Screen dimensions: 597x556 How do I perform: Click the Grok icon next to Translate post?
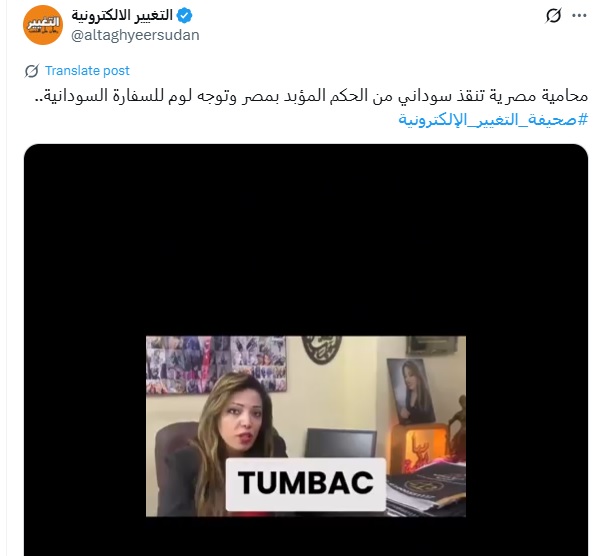[x=32, y=71]
